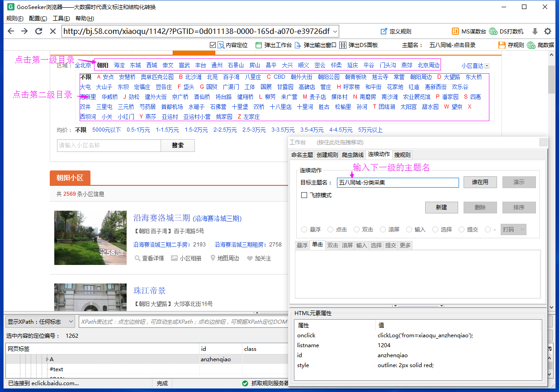The height and width of the screenshot is (392, 559).
Task: Click the 目标主题名 input field
Action: (x=398, y=182)
